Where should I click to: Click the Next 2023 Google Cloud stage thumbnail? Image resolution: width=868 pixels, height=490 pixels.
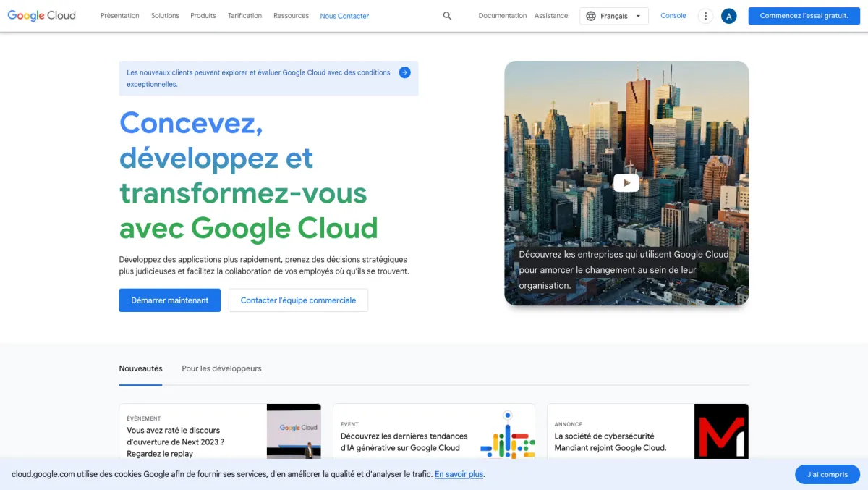point(294,431)
